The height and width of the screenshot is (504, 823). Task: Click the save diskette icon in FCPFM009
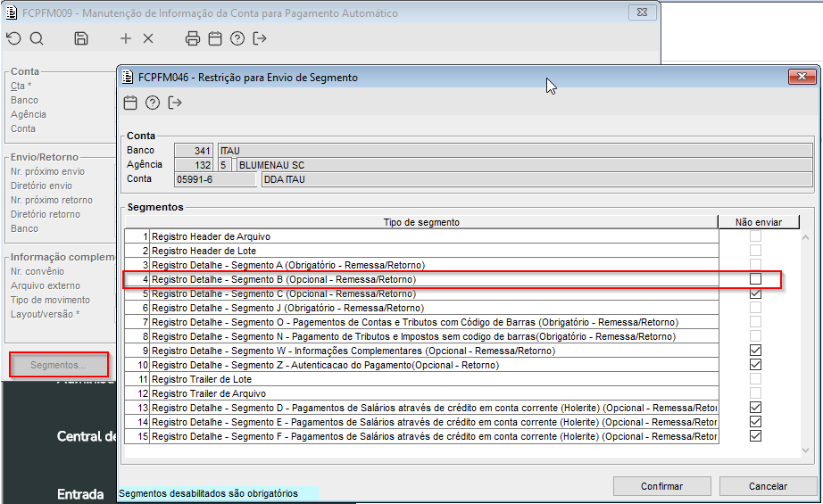tap(81, 38)
